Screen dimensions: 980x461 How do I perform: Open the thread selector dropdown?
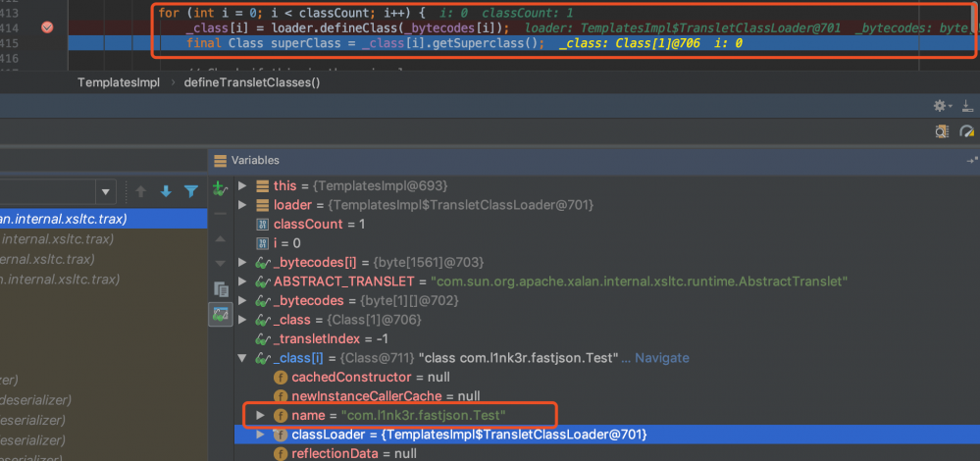(x=105, y=192)
